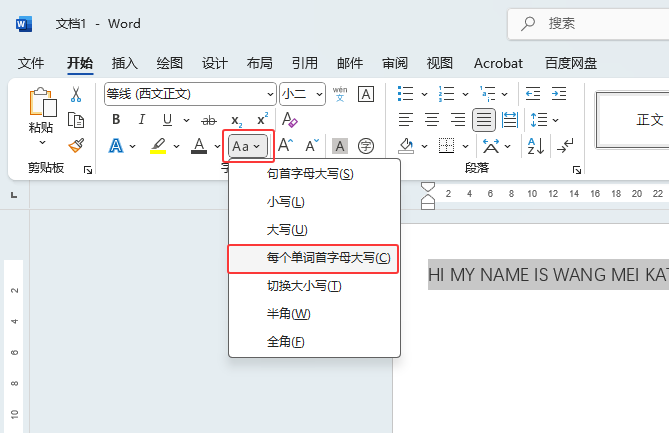Toggle Superscript formatting

click(262, 119)
